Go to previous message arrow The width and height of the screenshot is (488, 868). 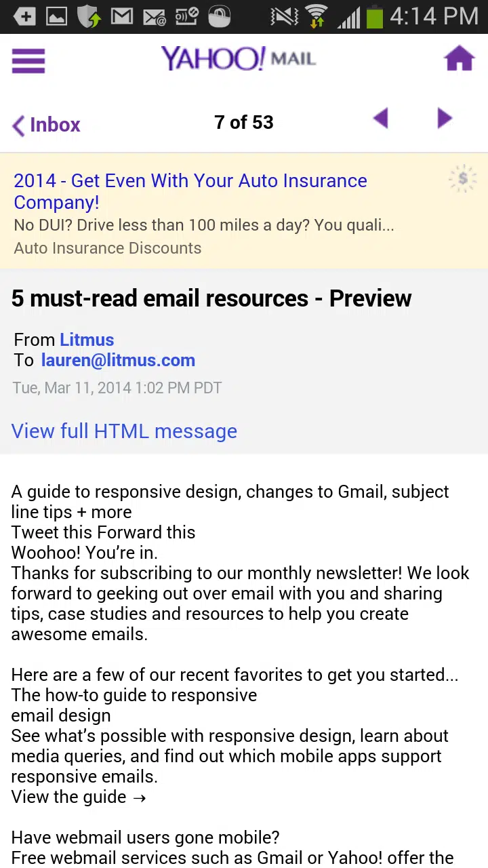click(381, 119)
